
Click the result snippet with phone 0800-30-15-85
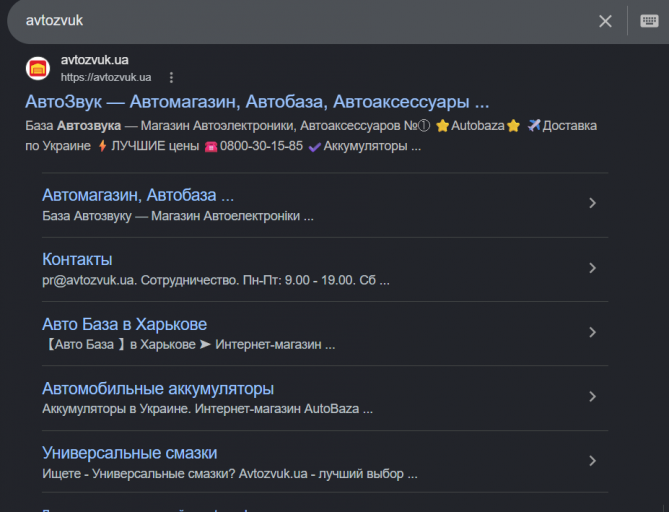click(311, 136)
